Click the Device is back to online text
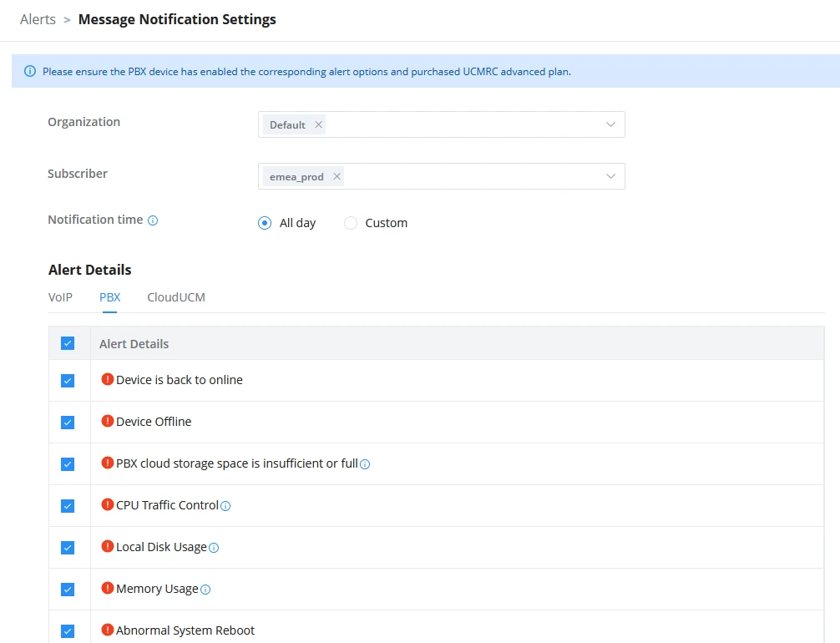Viewport: 840px width, 643px height. pyautogui.click(x=180, y=380)
